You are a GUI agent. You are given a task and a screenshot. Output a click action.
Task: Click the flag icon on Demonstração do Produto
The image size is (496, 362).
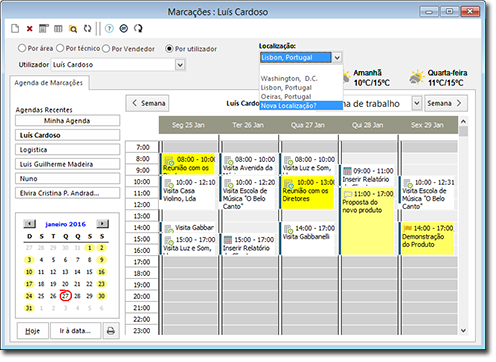point(407,228)
